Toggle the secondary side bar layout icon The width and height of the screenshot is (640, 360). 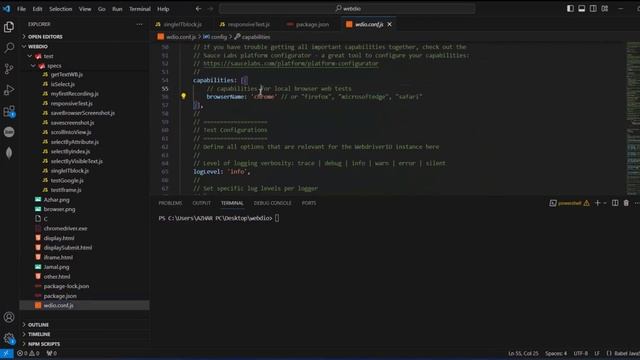[x=593, y=9]
